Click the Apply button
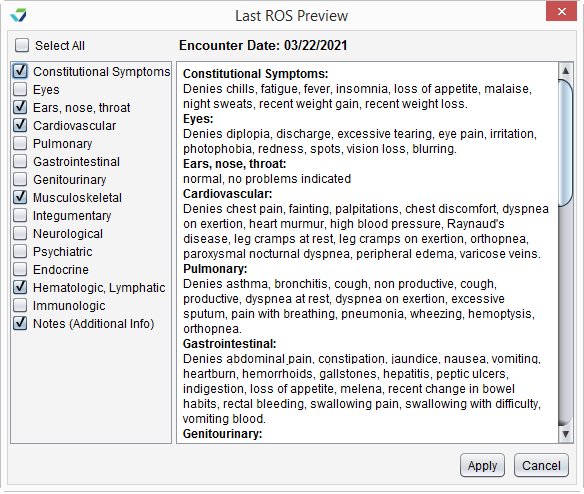 (482, 465)
